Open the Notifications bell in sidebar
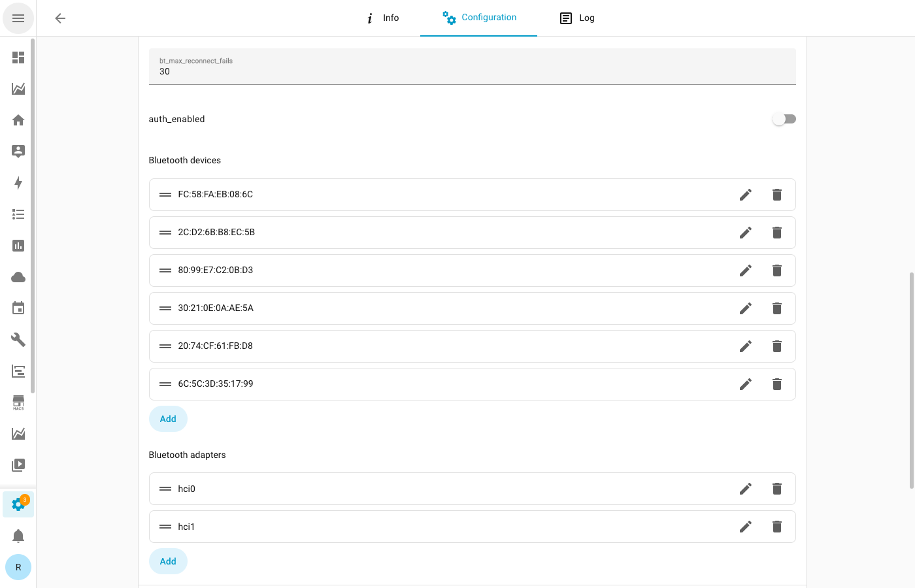The image size is (915, 588). pos(18,536)
